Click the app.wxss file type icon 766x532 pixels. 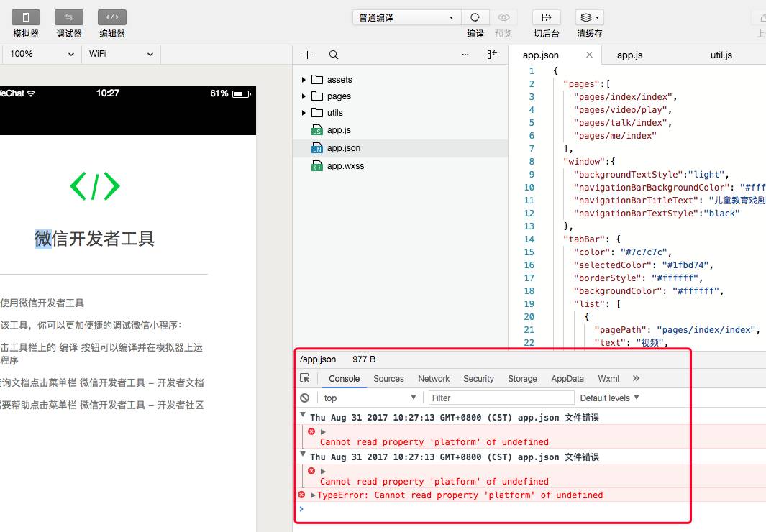(x=317, y=166)
